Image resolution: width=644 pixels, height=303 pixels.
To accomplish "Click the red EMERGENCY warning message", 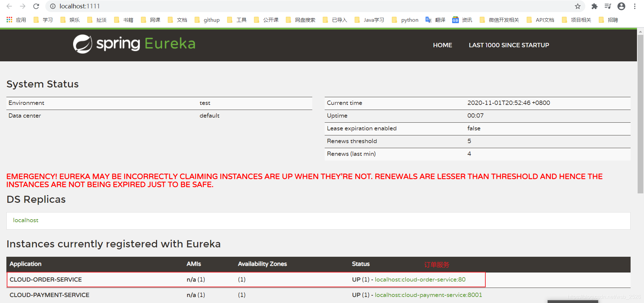I will click(x=305, y=180).
